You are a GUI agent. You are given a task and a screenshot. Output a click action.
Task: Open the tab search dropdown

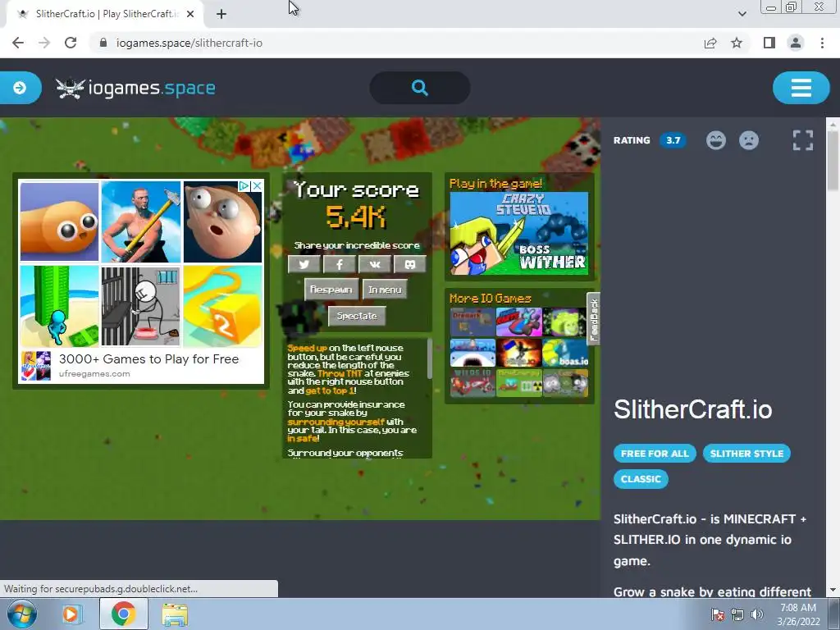(x=742, y=14)
